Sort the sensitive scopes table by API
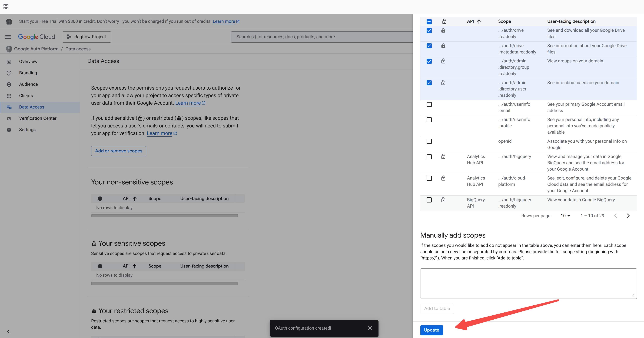The width and height of the screenshot is (644, 338). coord(130,266)
